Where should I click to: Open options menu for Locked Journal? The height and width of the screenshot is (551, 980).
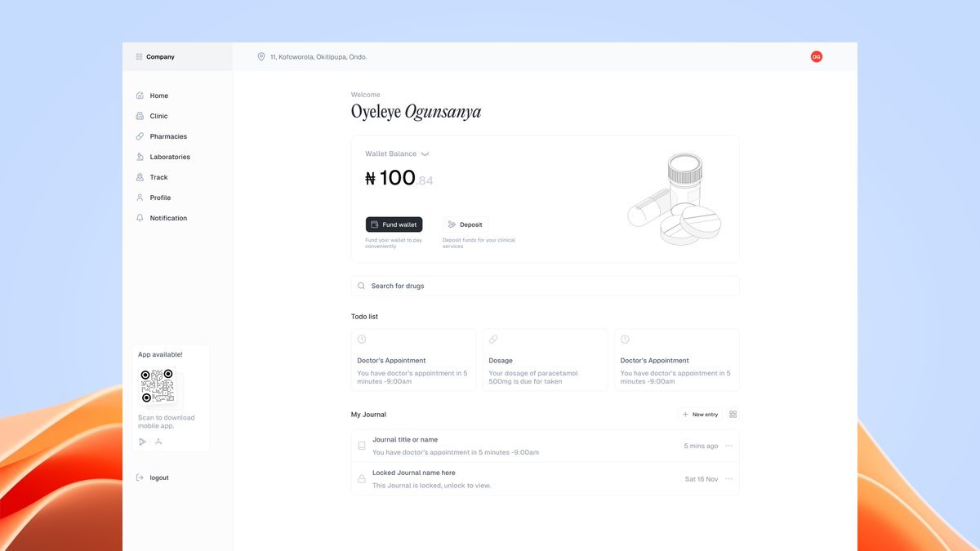pos(729,478)
